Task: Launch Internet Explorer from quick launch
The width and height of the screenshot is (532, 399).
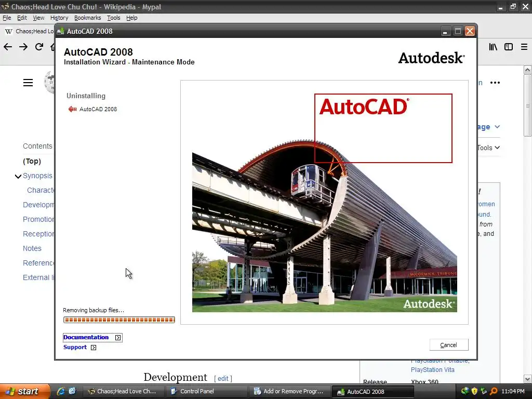Action: click(x=61, y=391)
